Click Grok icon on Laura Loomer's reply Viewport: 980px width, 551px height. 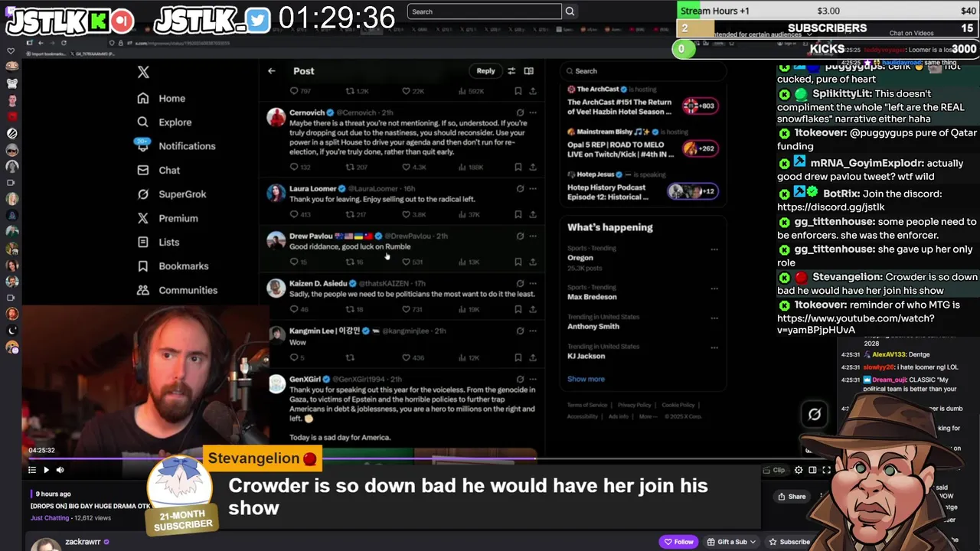(520, 188)
